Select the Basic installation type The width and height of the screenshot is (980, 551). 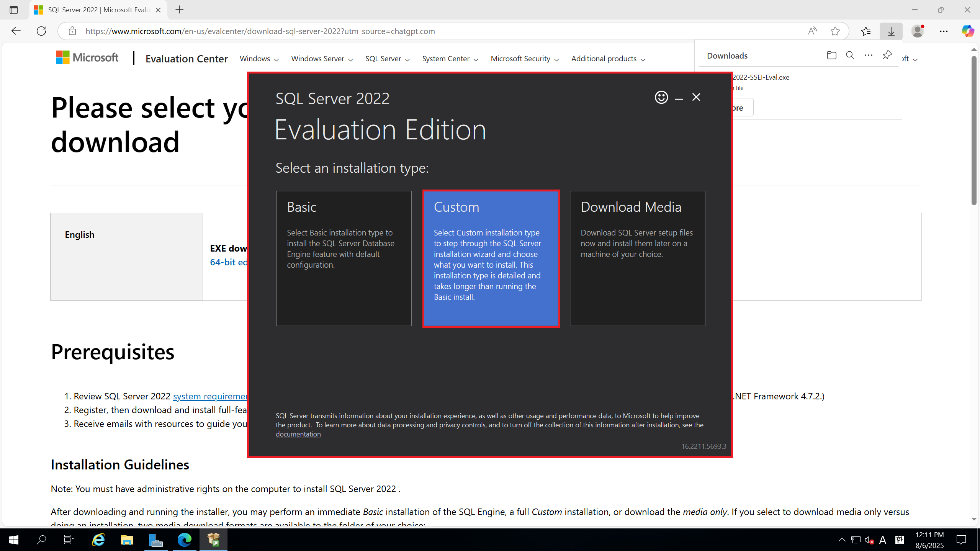[x=344, y=258]
